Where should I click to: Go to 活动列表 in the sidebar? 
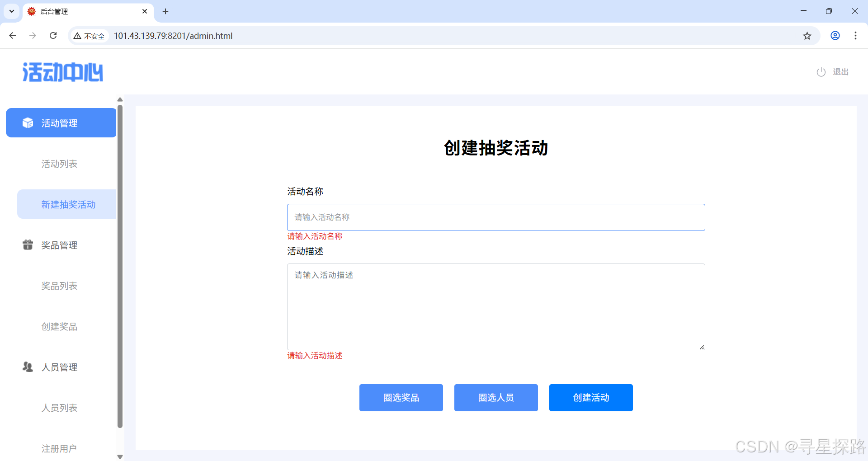click(x=59, y=164)
